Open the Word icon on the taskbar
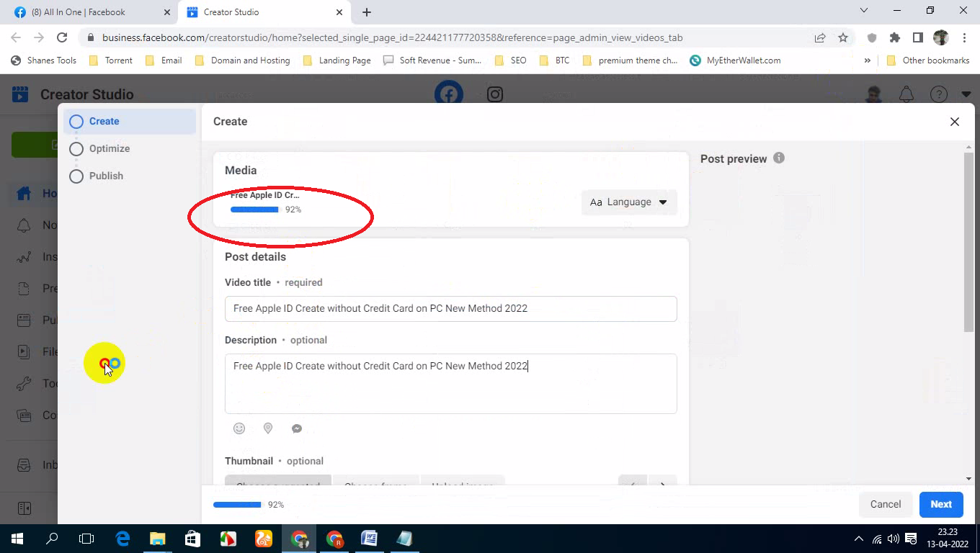Image resolution: width=980 pixels, height=553 pixels. pyautogui.click(x=369, y=539)
